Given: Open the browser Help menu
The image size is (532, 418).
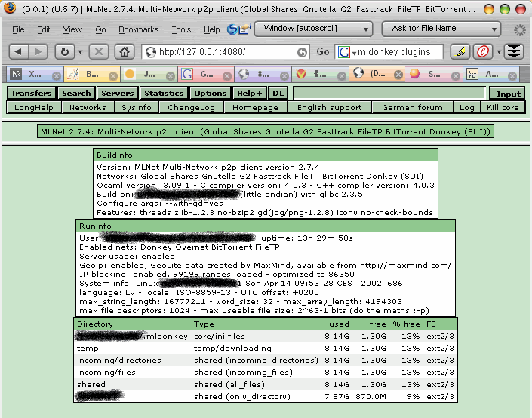Looking at the screenshot, I should 212,30.
